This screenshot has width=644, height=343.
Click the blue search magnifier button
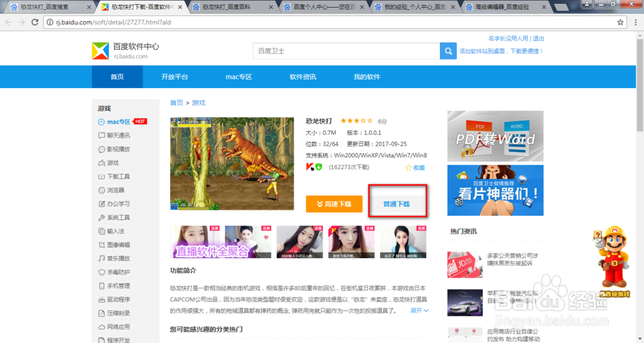click(x=448, y=51)
